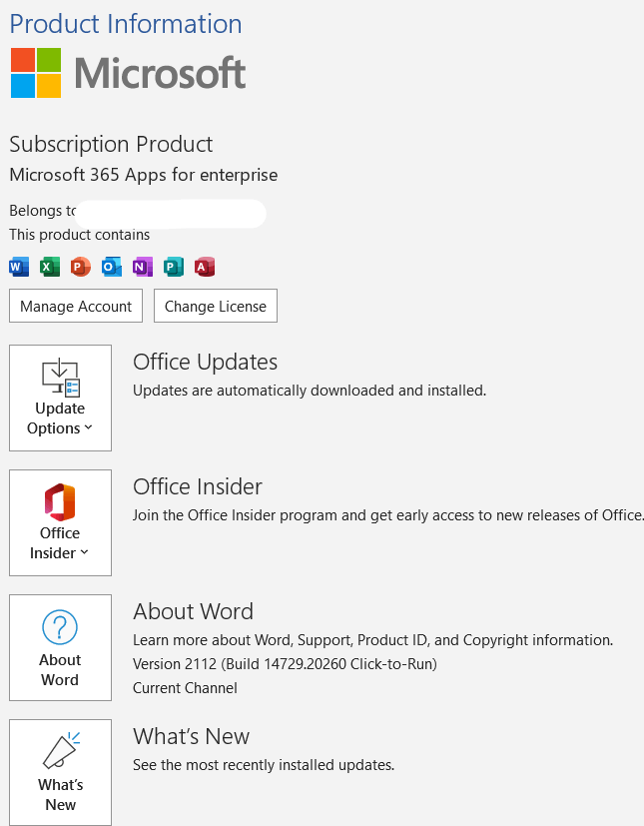Image resolution: width=644 pixels, height=826 pixels.
Task: Click the OneNote app icon
Action: coord(142,267)
